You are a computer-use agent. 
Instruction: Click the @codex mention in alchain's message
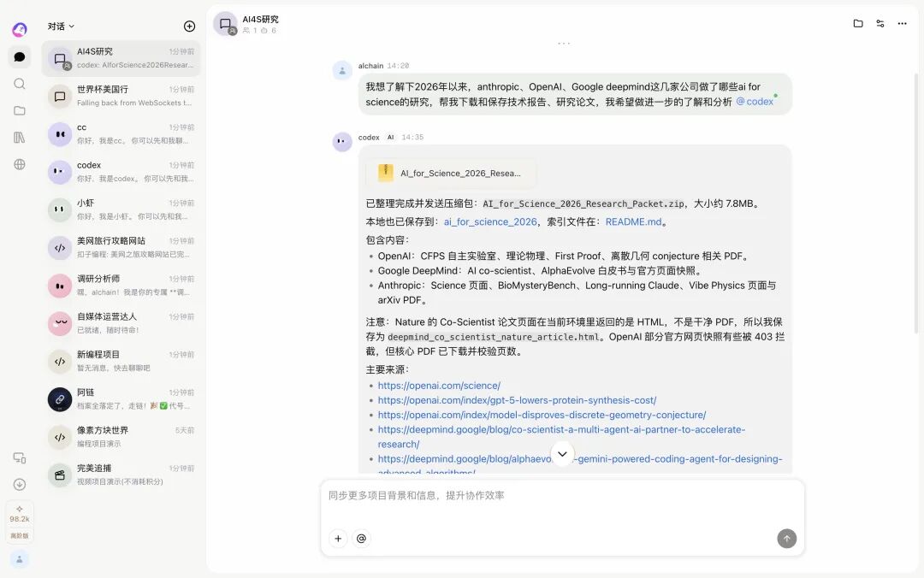[x=755, y=102]
